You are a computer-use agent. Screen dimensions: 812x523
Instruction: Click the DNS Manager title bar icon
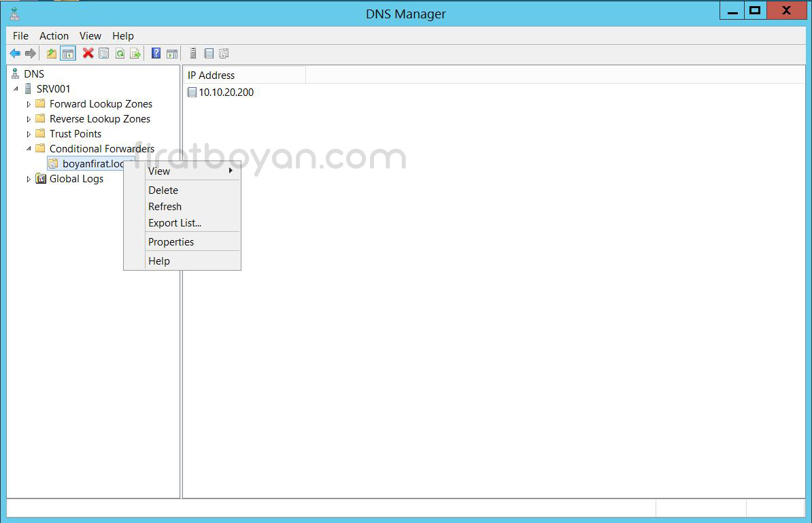point(14,14)
